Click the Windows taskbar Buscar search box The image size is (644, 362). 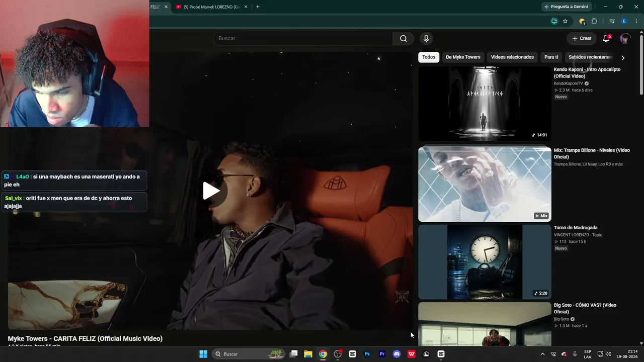(x=249, y=354)
